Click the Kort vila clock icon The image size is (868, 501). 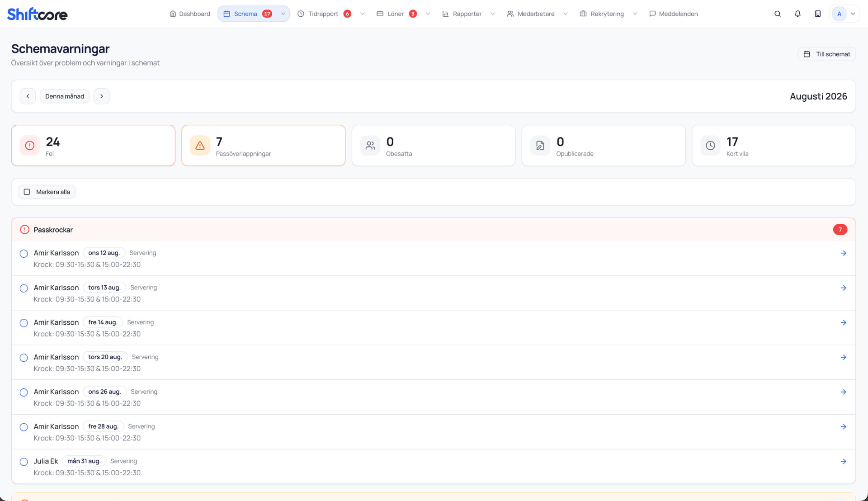(x=710, y=146)
